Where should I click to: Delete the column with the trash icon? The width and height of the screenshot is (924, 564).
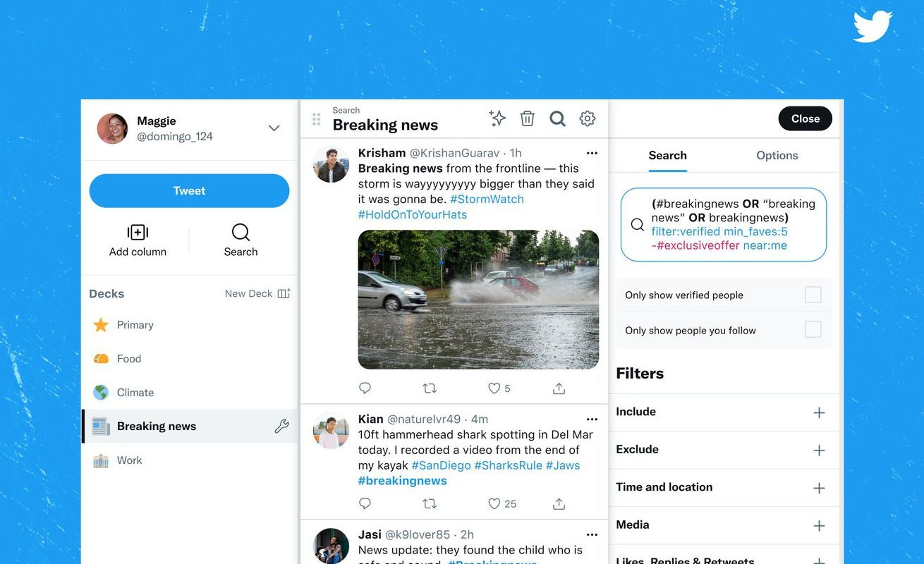click(x=527, y=118)
